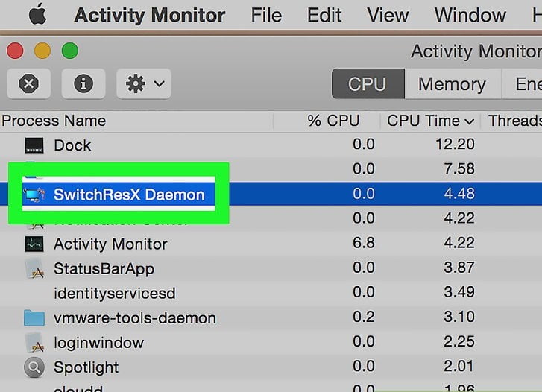Click the inspect process info button
Image resolution: width=542 pixels, height=392 pixels.
[x=83, y=83]
